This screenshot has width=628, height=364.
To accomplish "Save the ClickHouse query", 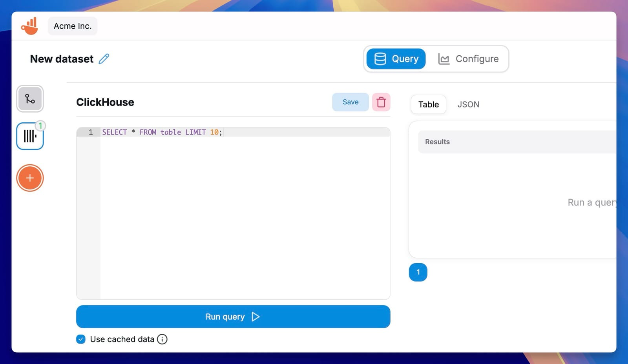I will click(350, 102).
